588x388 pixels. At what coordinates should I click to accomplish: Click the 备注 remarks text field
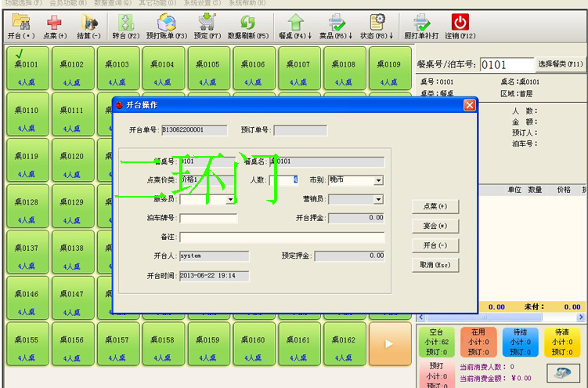pos(282,238)
